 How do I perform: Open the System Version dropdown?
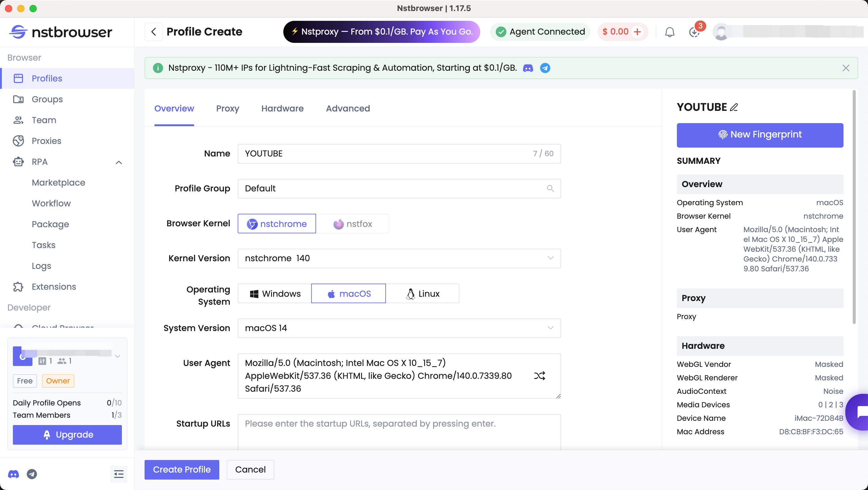tap(551, 328)
